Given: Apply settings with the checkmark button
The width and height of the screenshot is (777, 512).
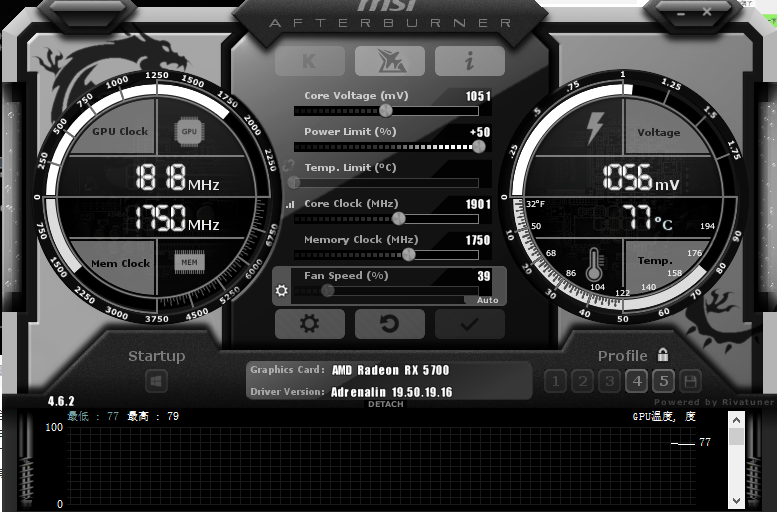Looking at the screenshot, I should (x=470, y=324).
